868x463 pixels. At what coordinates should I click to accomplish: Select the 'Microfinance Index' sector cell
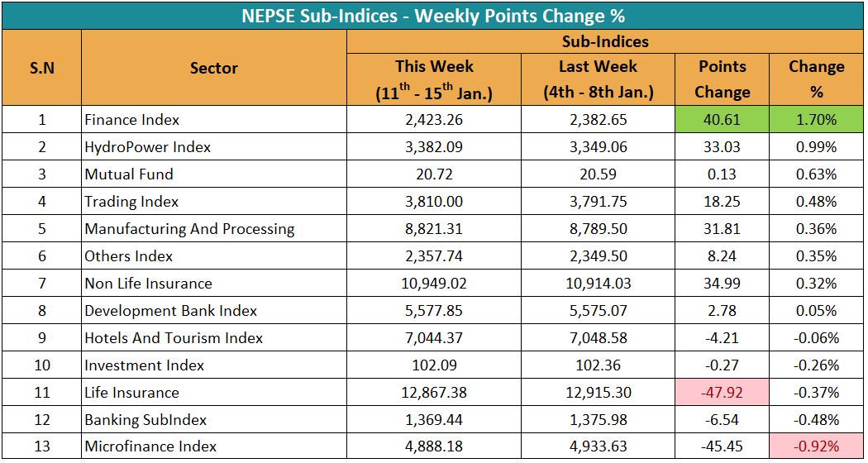[150, 446]
